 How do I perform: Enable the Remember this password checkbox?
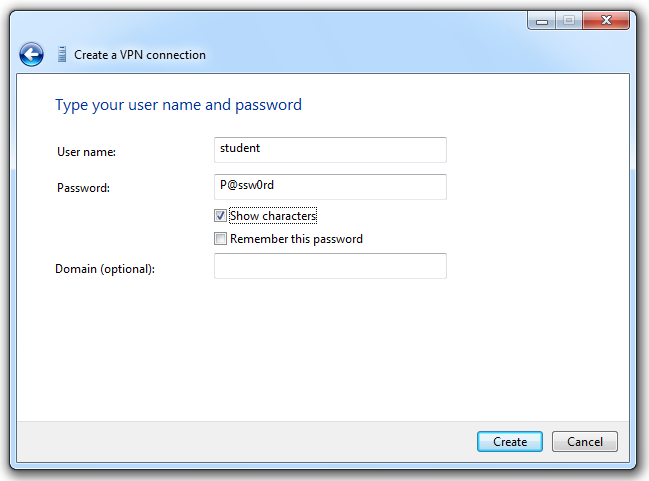point(220,239)
